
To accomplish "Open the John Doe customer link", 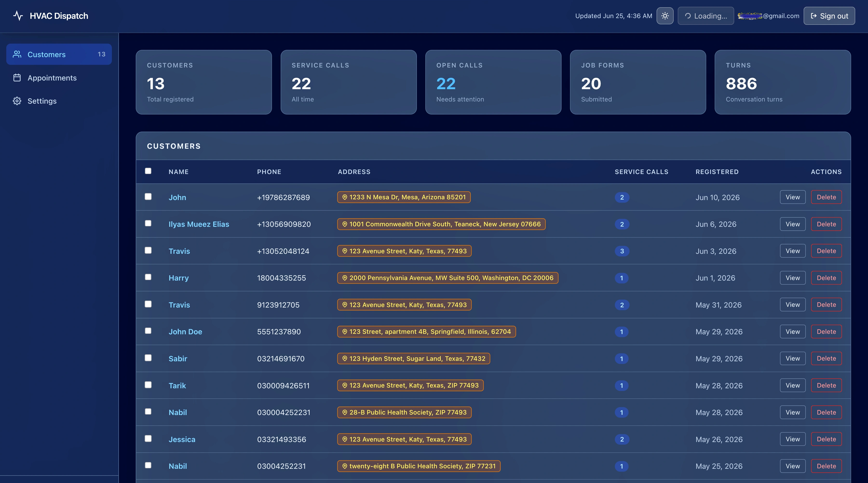I will pos(185,332).
